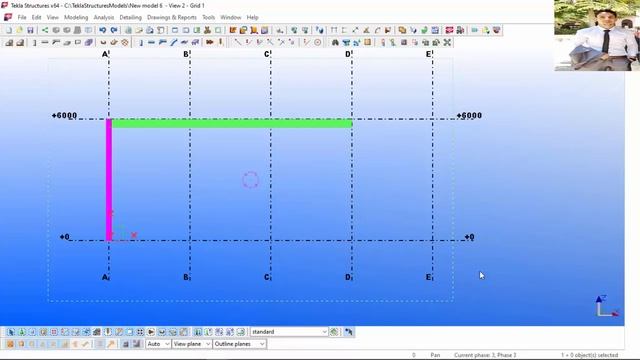The height and width of the screenshot is (360, 640).
Task: Open the Help menu
Action: (x=253, y=18)
